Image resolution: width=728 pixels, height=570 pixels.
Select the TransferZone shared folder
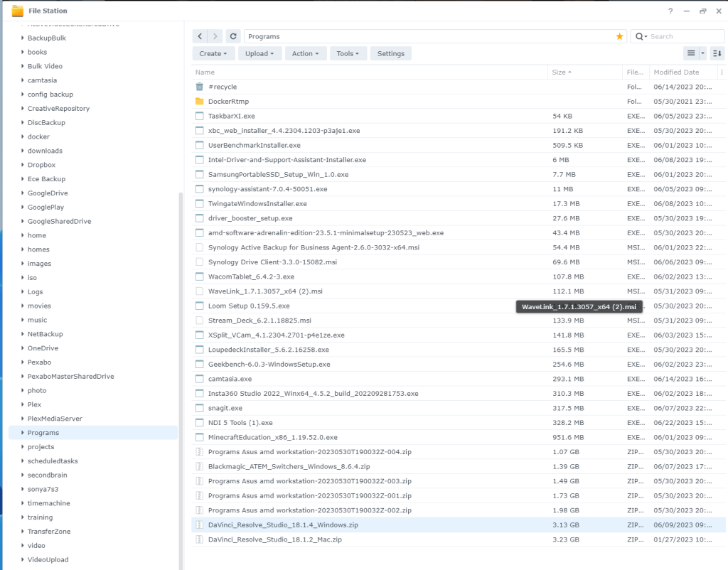(x=49, y=532)
